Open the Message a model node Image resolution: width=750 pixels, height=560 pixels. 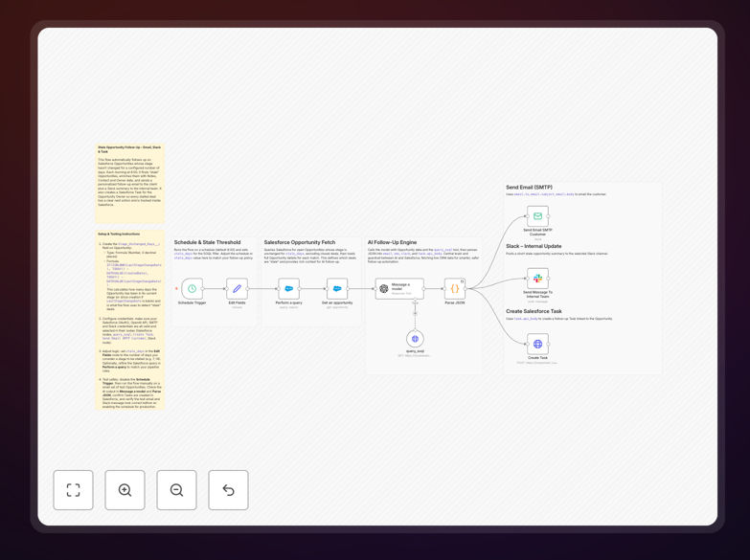[x=399, y=288]
